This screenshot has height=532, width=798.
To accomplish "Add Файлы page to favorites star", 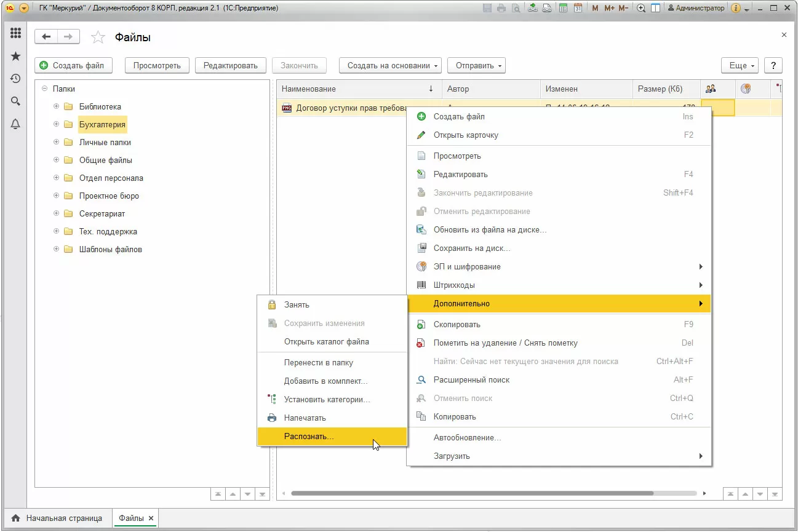I will point(98,38).
